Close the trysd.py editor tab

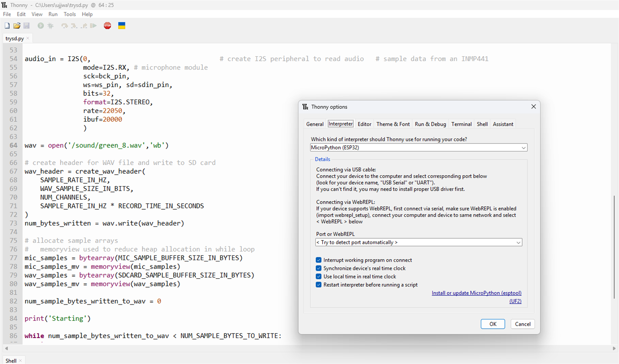[x=28, y=39]
